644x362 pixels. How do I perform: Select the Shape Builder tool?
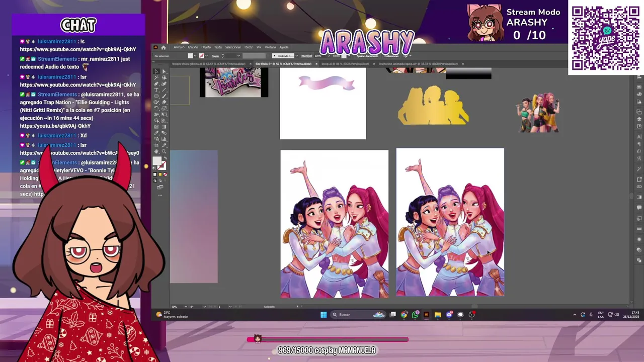(x=156, y=121)
